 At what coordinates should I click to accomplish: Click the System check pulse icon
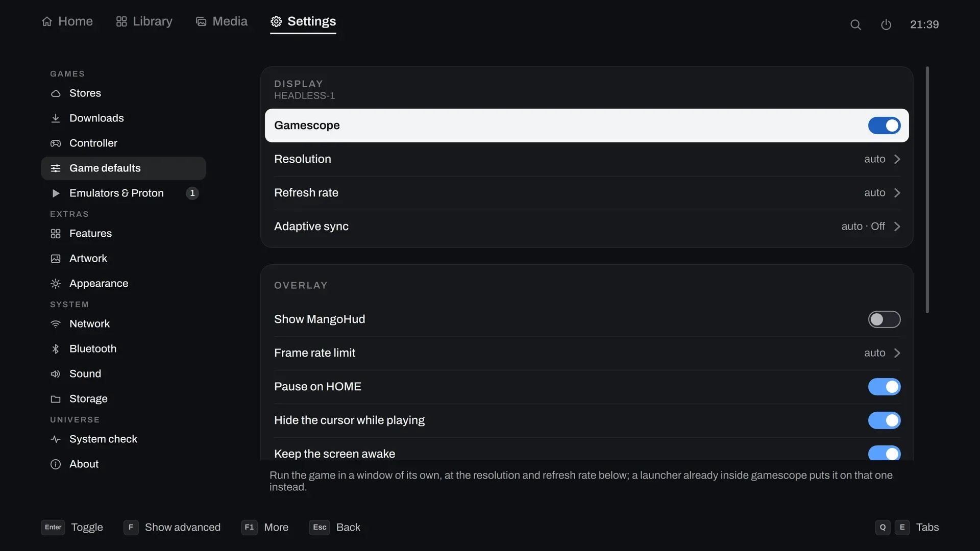tap(56, 439)
